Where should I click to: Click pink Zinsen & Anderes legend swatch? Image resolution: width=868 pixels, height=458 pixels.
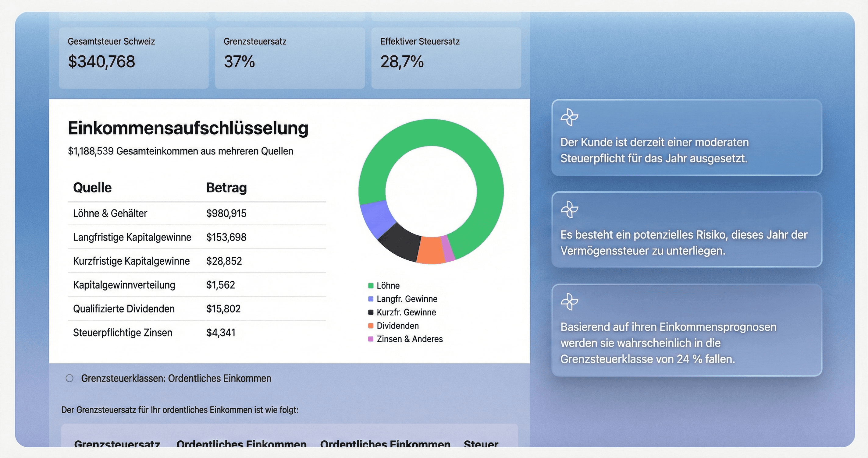coord(371,339)
